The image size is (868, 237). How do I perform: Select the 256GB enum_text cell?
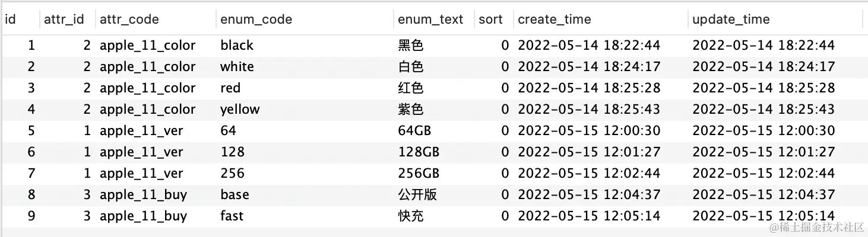pyautogui.click(x=419, y=174)
